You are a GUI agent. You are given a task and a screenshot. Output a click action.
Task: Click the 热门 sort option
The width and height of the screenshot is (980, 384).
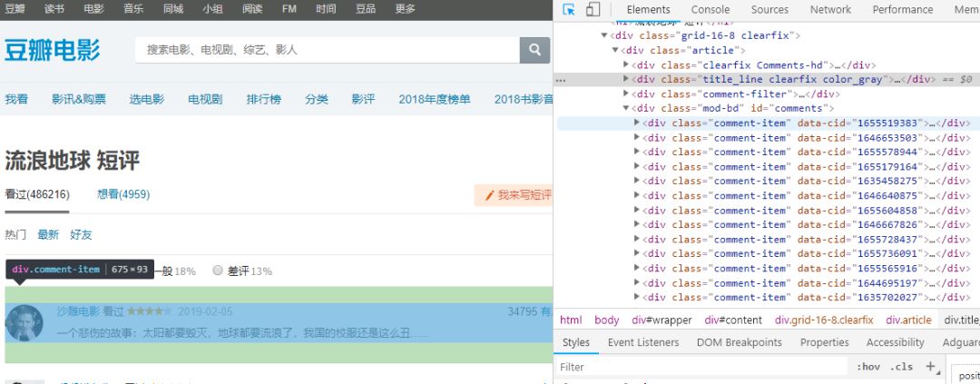tap(15, 234)
